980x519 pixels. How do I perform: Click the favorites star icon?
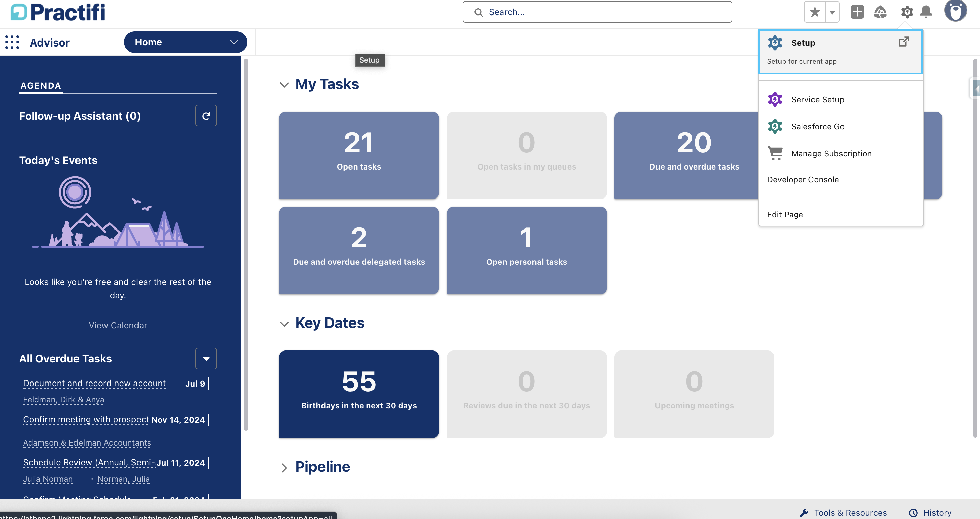click(x=814, y=12)
